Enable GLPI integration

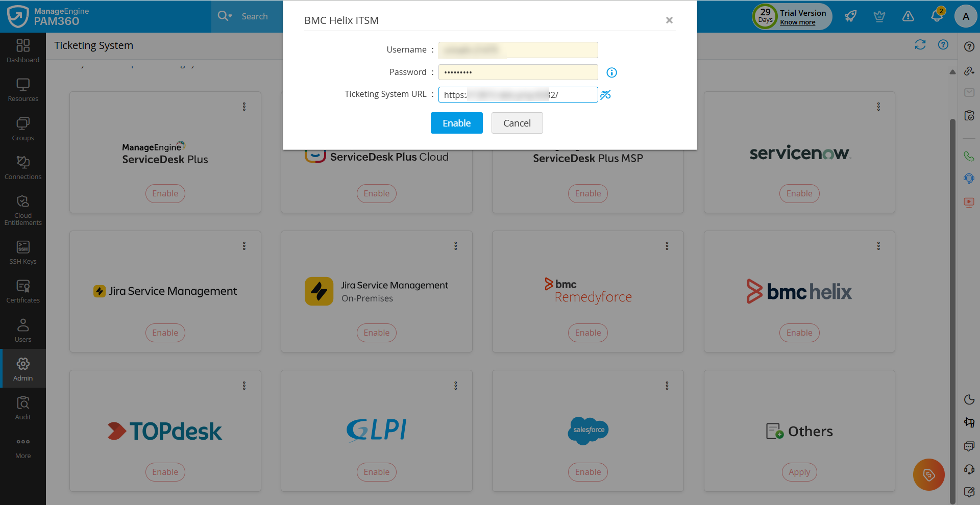tap(377, 472)
